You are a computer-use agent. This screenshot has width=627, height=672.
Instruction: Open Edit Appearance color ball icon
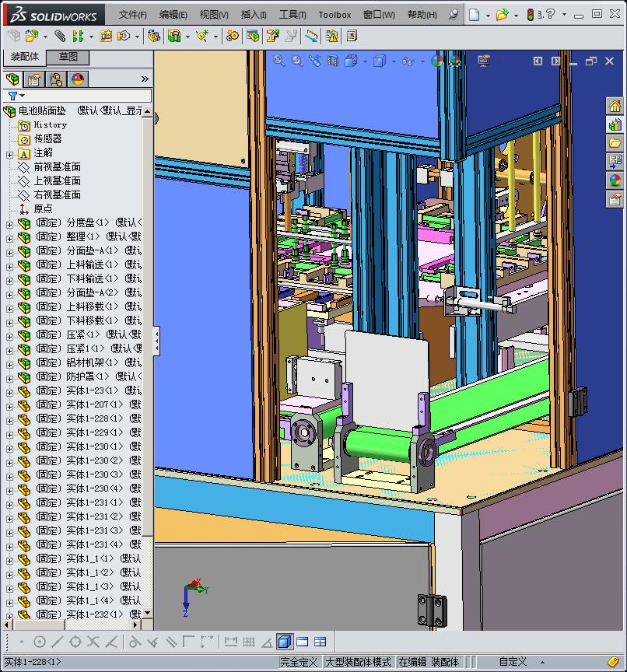coord(436,61)
